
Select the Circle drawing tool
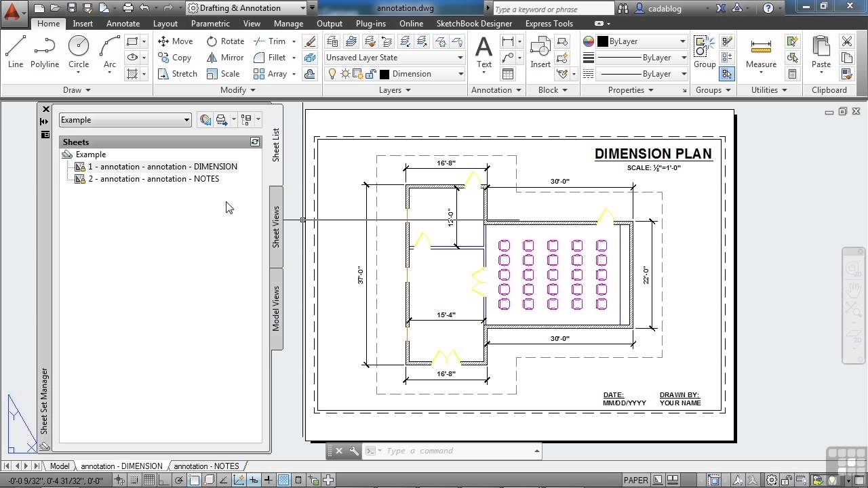click(x=79, y=53)
